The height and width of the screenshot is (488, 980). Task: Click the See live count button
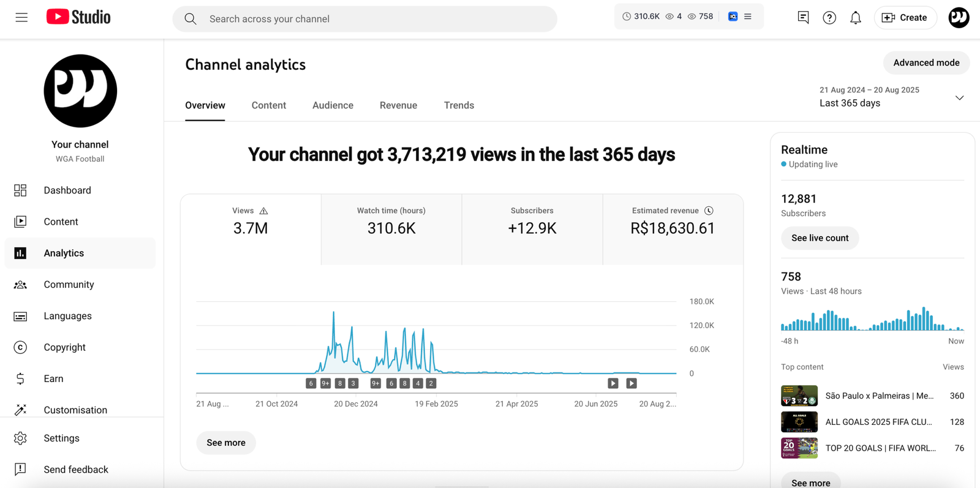pyautogui.click(x=820, y=238)
